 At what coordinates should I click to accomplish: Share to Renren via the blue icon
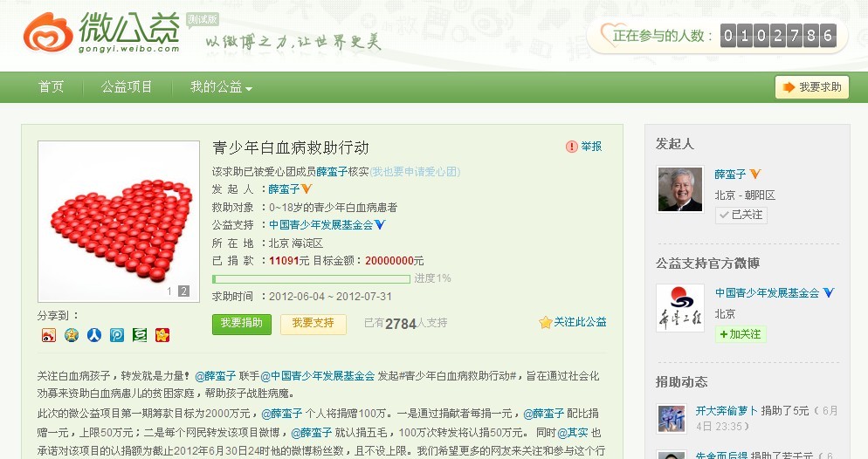(x=94, y=335)
